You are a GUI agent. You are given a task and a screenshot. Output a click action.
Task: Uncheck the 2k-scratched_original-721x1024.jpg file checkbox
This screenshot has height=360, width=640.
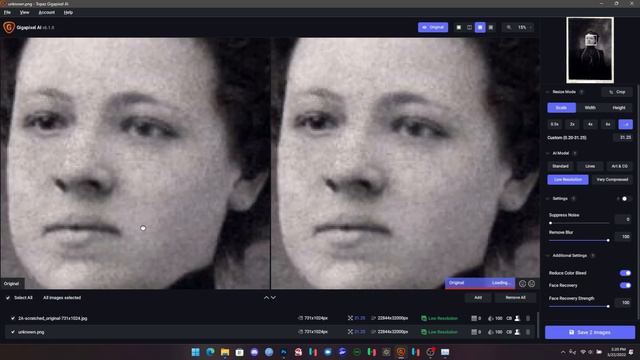pos(13,318)
